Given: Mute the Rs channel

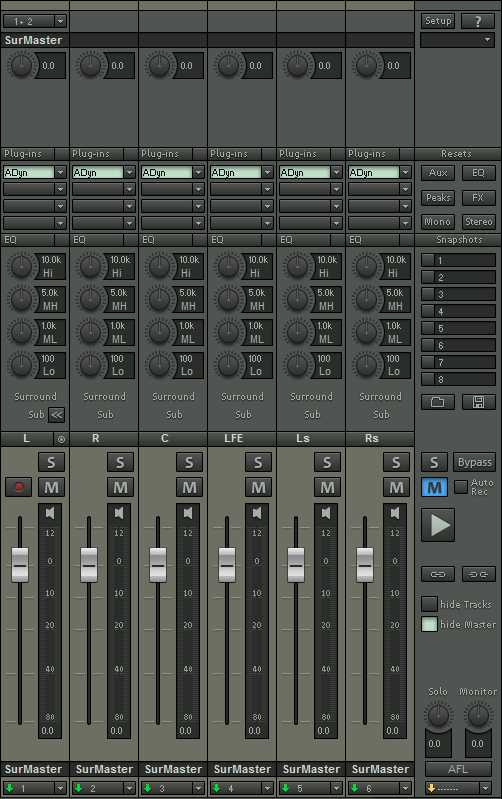Looking at the screenshot, I should pyautogui.click(x=397, y=488).
